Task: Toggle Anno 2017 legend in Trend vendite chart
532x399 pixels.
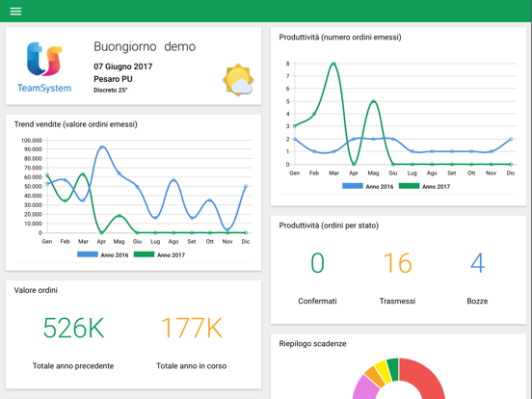Action: 159,254
